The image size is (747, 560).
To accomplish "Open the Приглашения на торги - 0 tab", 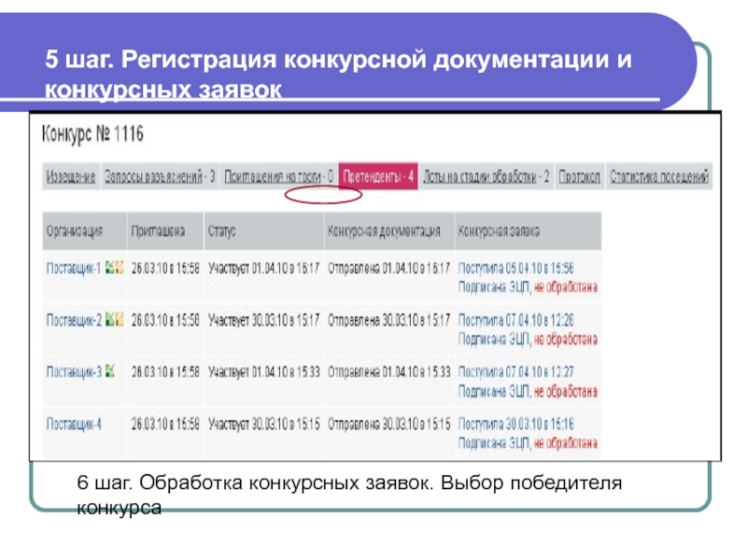I will pos(278,176).
